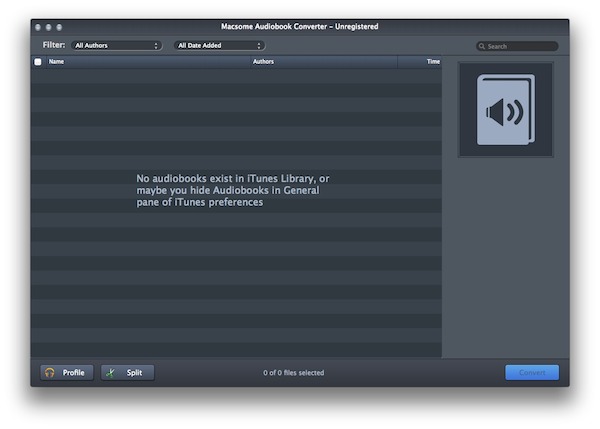The image size is (600, 429).
Task: Open the Profile settings button
Action: click(x=67, y=372)
